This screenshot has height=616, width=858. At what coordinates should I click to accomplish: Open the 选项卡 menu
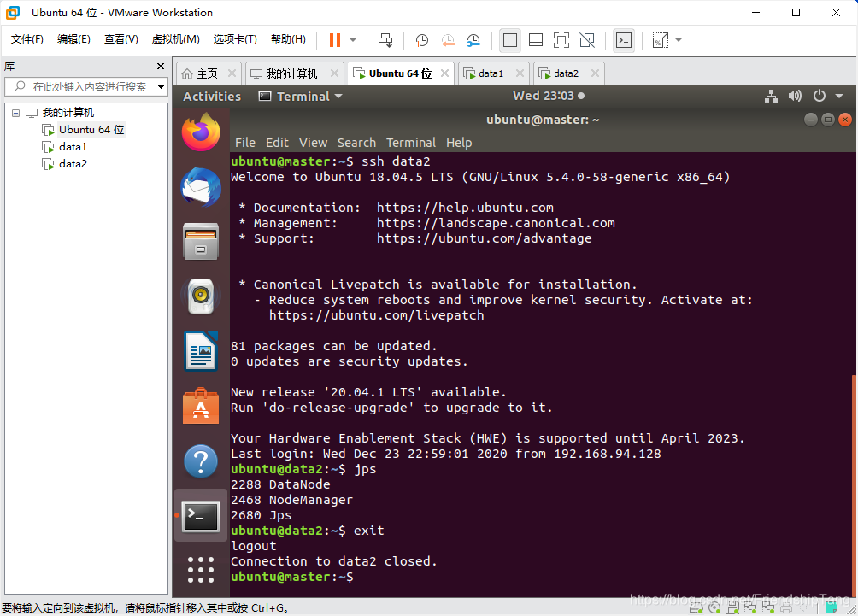point(235,39)
